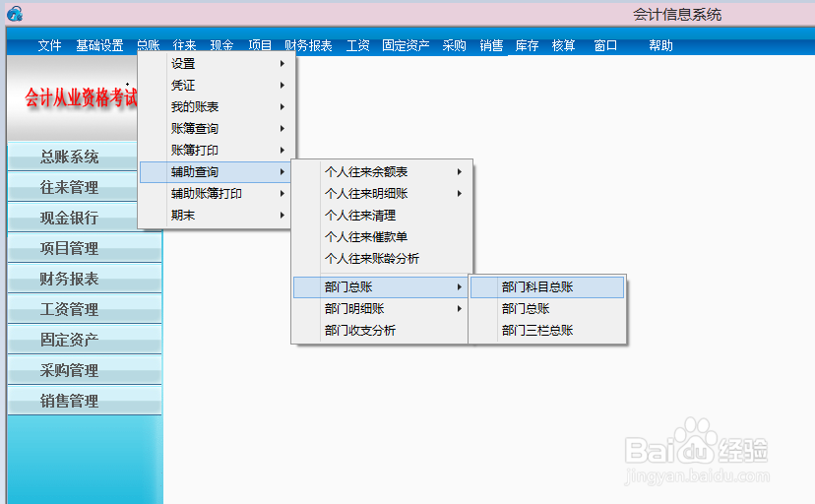Click the 工资管理 sidebar button

click(85, 310)
